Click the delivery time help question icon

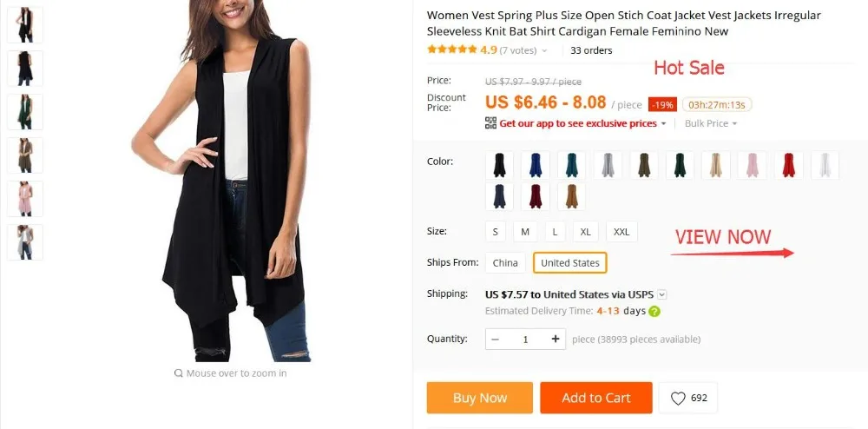coord(654,311)
